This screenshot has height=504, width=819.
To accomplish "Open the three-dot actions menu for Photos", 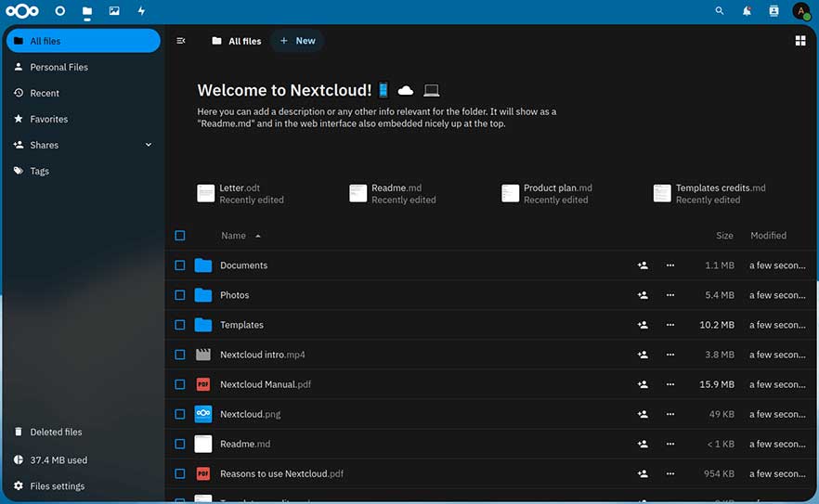I will (670, 295).
